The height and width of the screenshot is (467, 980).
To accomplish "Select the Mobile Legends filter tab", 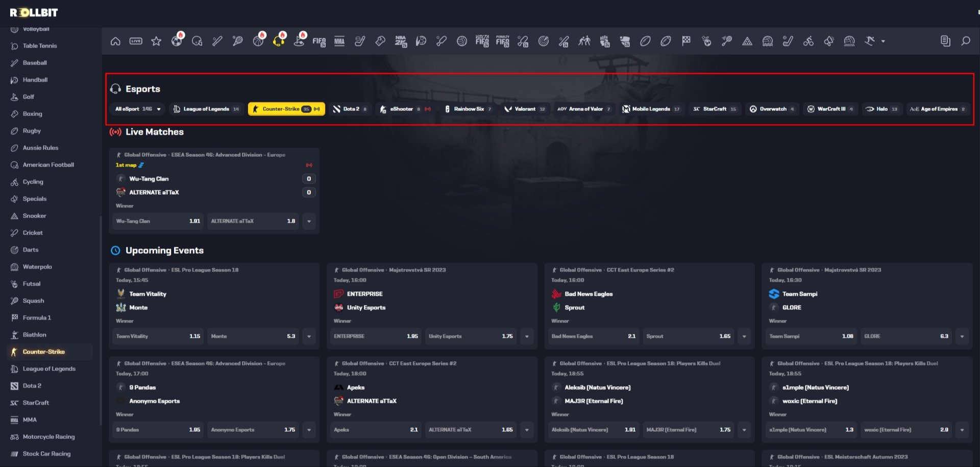I will (651, 109).
